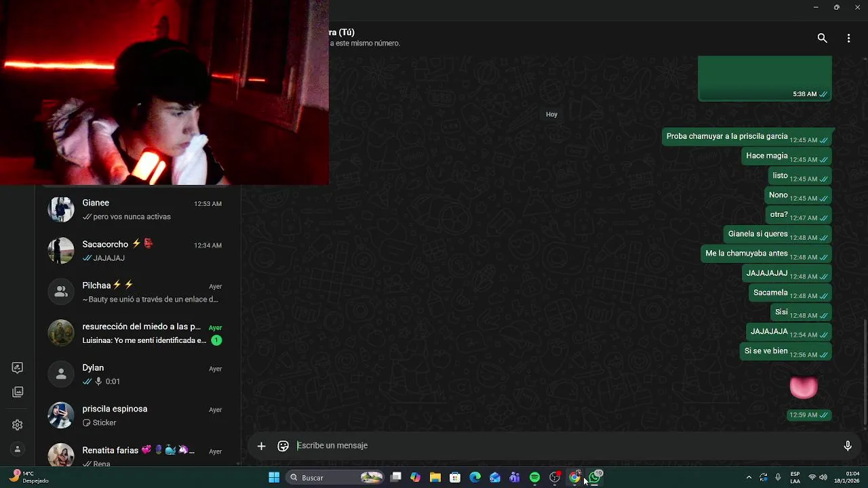Click Gianee's profile picture
This screenshot has height=488, width=868.
61,209
